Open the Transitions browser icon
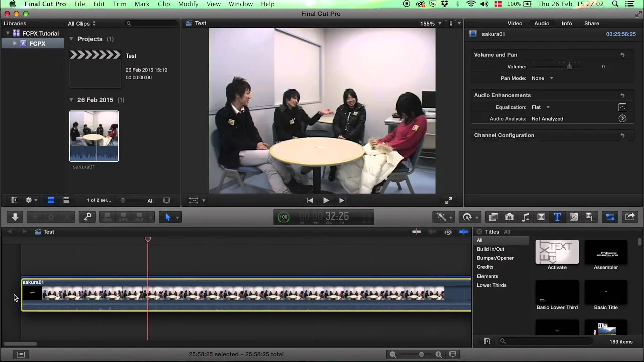The width and height of the screenshot is (644, 362). [x=541, y=217]
